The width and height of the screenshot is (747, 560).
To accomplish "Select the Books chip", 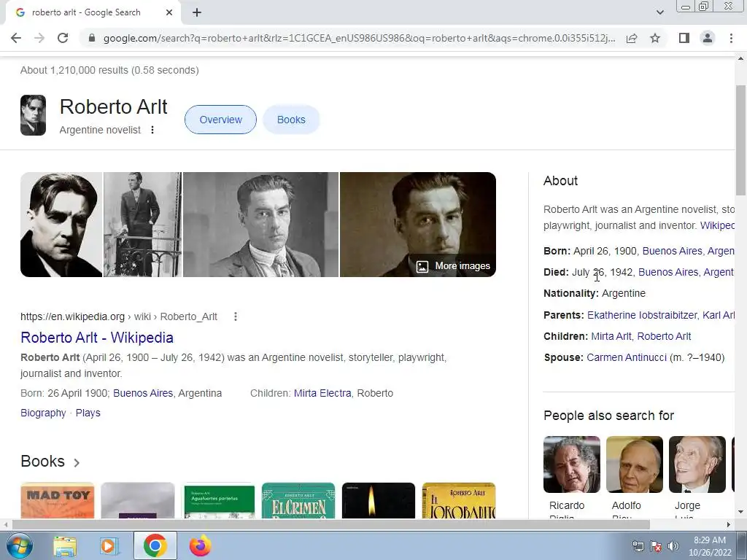I will point(291,120).
